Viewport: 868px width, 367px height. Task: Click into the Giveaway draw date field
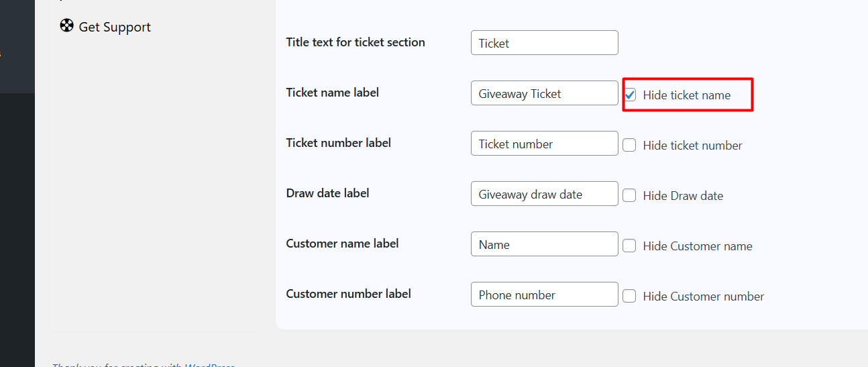coord(544,194)
